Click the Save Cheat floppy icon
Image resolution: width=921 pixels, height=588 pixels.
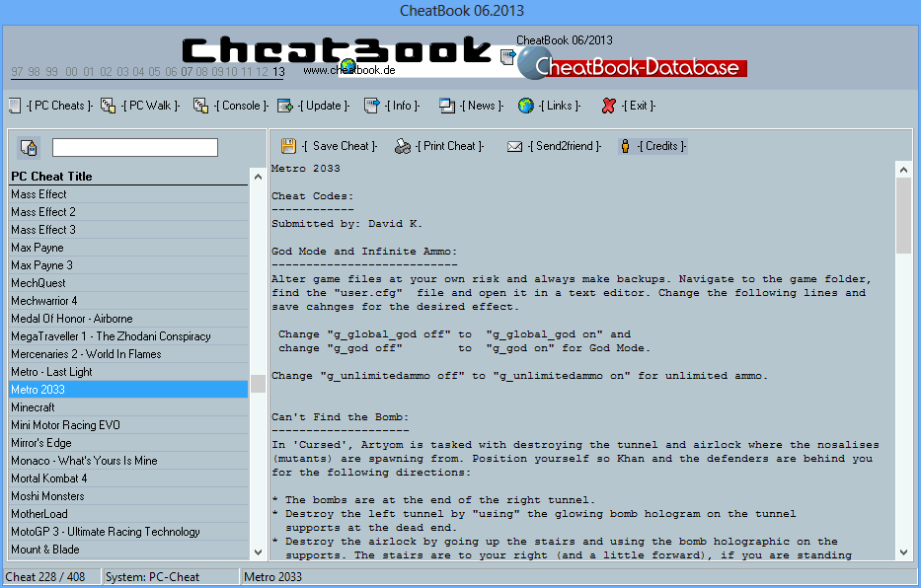click(288, 146)
